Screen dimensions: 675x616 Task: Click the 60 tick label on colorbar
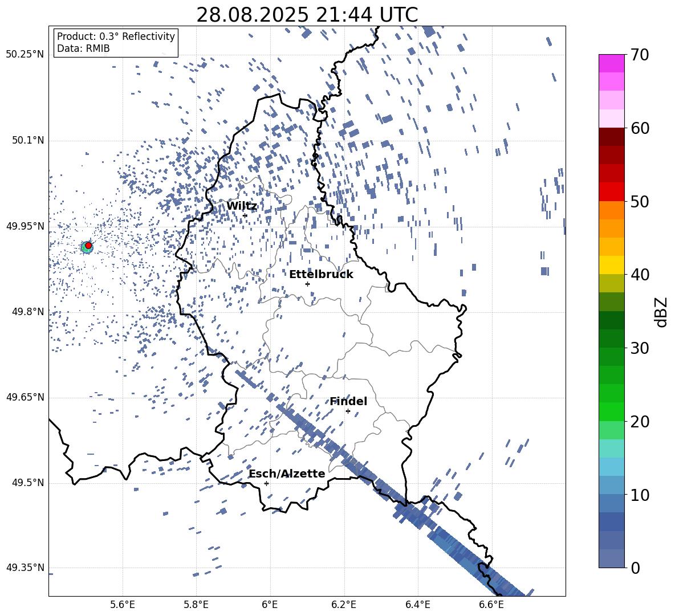640,128
